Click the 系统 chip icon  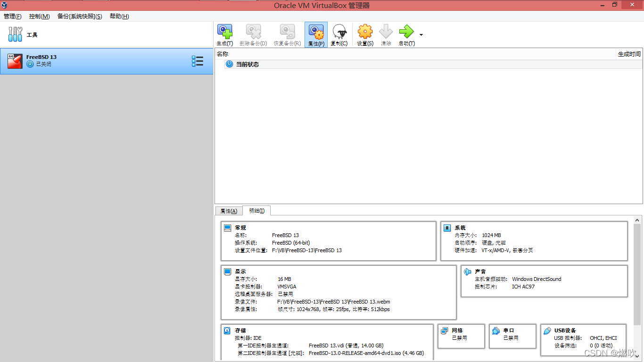447,228
